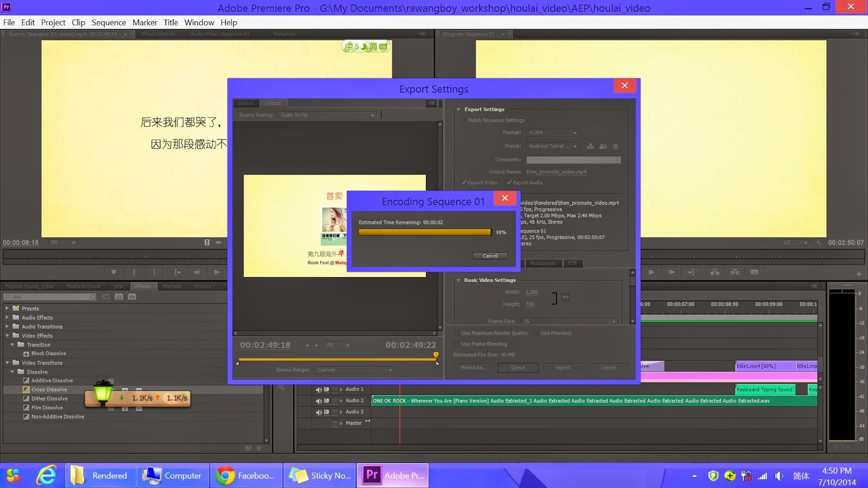Click Mark Out brace icon in Source monitor
This screenshot has height=488, width=868.
click(x=154, y=272)
